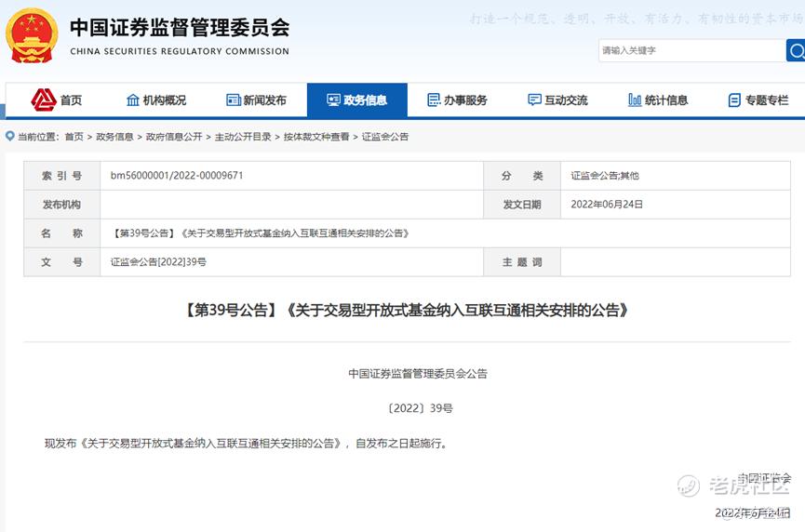Click the issue date 2022年06月24日

coord(607,205)
